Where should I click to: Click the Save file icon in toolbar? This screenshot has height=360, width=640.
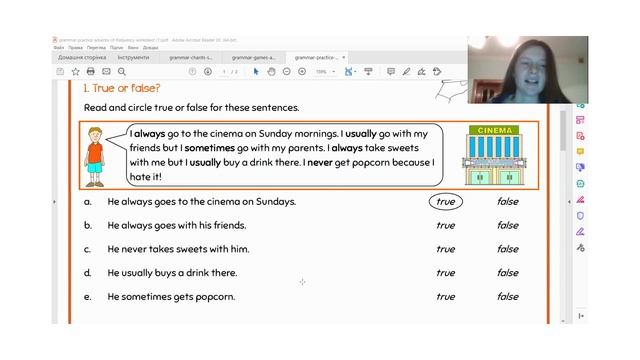pyautogui.click(x=60, y=72)
